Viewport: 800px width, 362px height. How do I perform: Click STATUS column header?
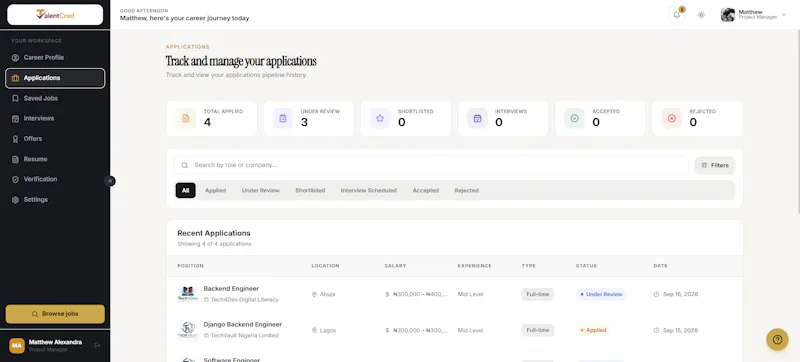[x=586, y=266]
